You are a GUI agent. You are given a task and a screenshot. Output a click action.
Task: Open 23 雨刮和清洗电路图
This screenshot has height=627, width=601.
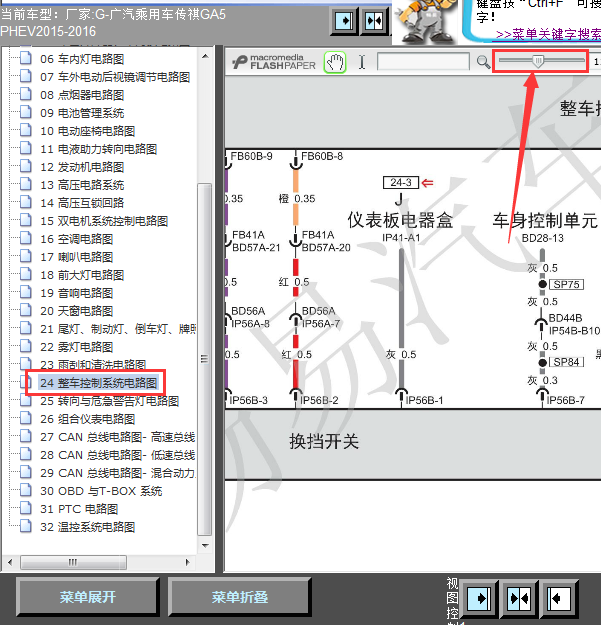(x=93, y=365)
